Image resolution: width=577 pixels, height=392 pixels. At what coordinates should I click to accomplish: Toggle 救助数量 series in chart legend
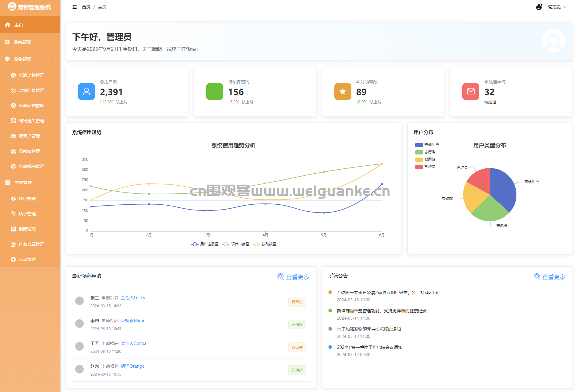pyautogui.click(x=265, y=244)
